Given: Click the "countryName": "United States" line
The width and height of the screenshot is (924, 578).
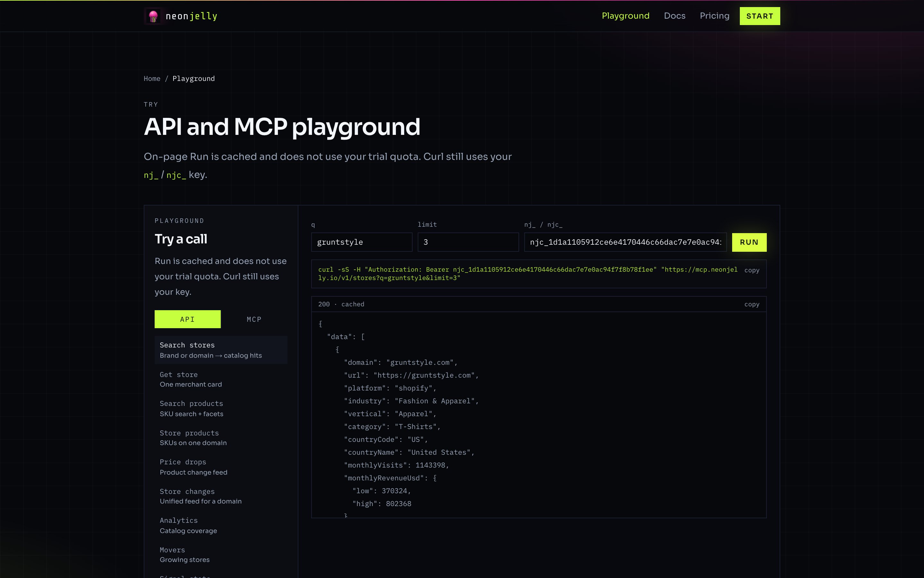Looking at the screenshot, I should (x=409, y=452).
